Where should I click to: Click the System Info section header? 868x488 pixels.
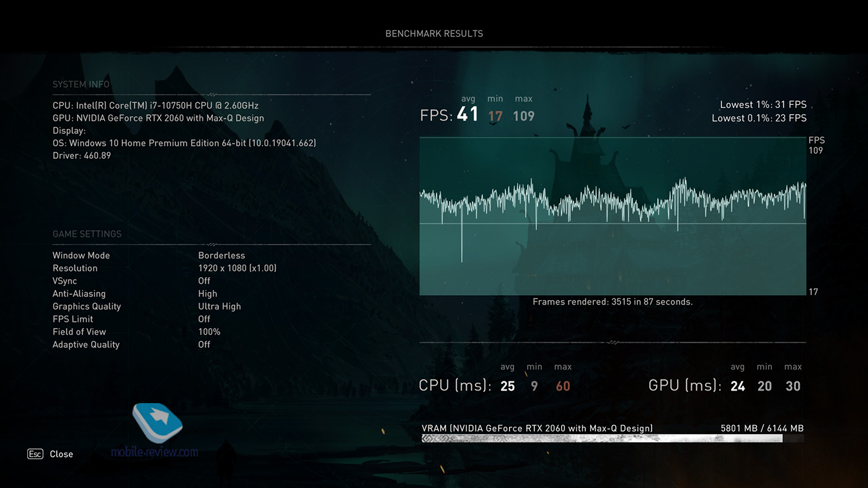[81, 84]
